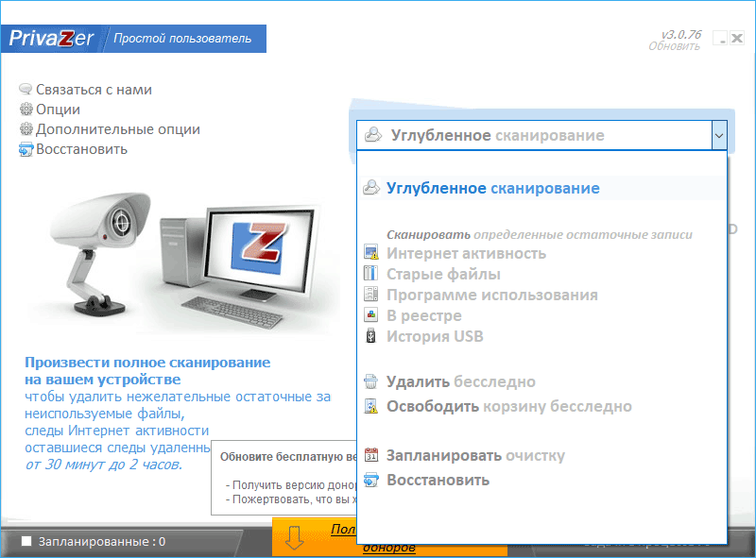The height and width of the screenshot is (558, 756).
Task: Choose Старые файлы scan option
Action: point(443,274)
